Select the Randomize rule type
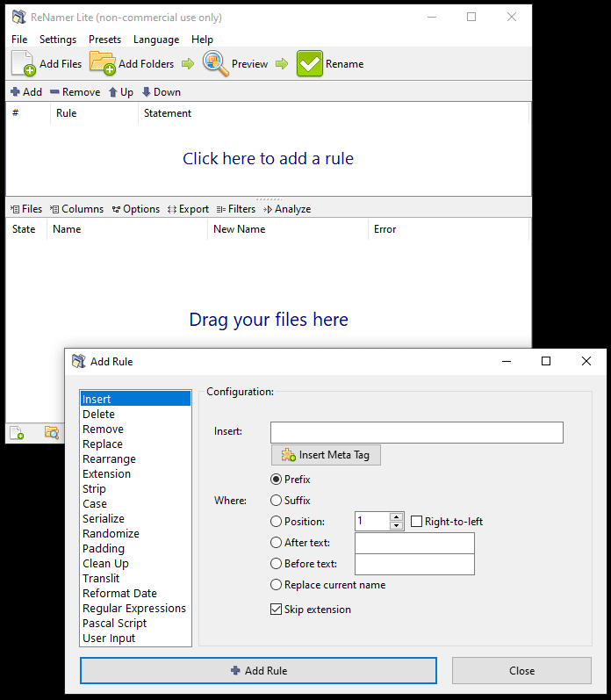 click(136, 533)
